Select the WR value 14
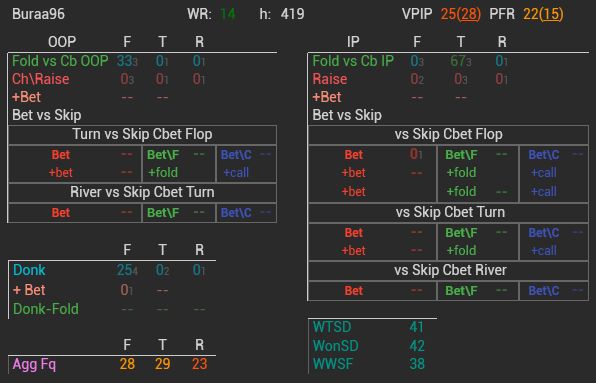The width and height of the screenshot is (596, 383). (228, 14)
